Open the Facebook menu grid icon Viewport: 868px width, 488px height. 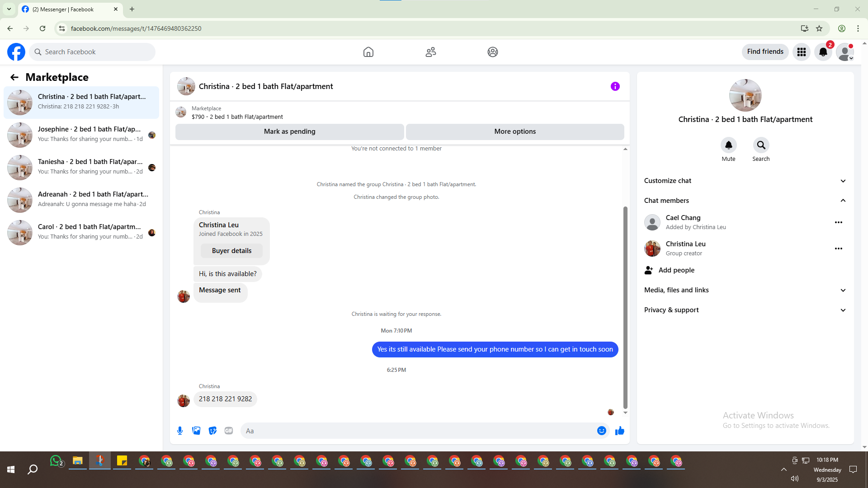802,52
